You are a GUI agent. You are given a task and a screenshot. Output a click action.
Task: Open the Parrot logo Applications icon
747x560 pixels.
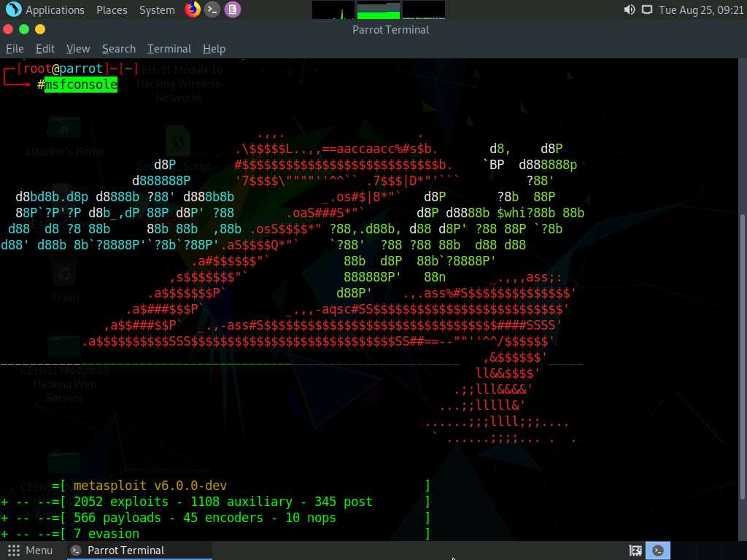[13, 9]
